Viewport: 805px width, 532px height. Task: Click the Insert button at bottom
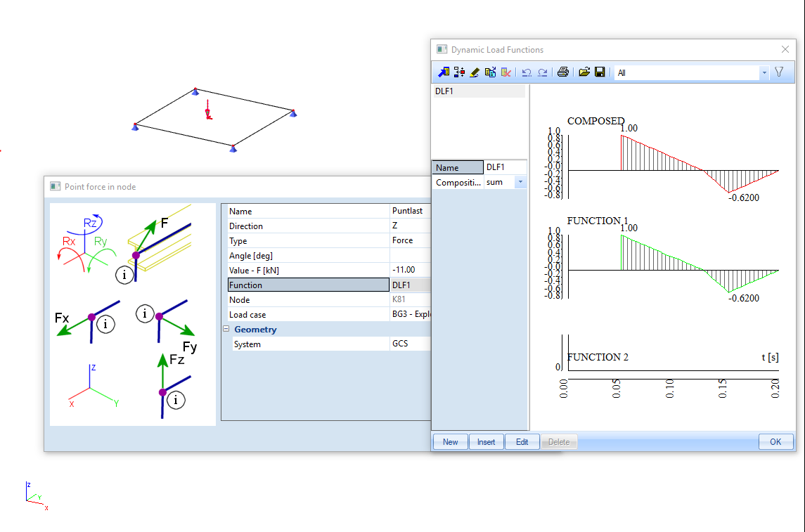coord(487,442)
